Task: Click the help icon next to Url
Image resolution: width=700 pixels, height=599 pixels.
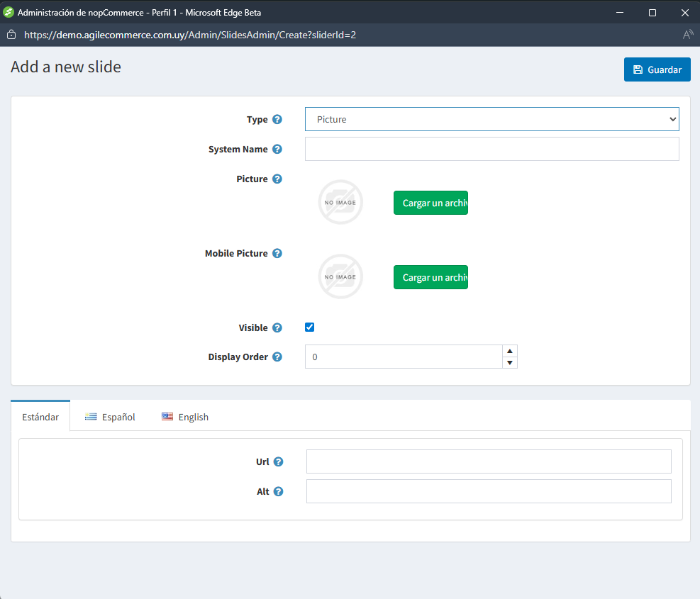Action: click(x=279, y=462)
